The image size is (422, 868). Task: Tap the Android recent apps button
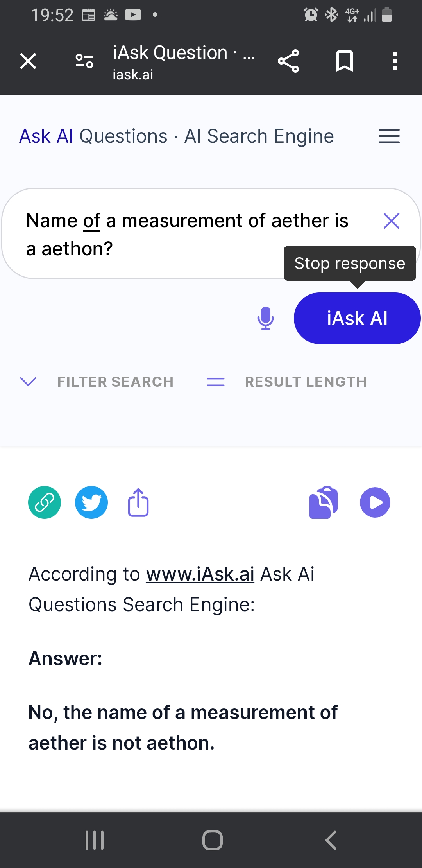click(95, 840)
